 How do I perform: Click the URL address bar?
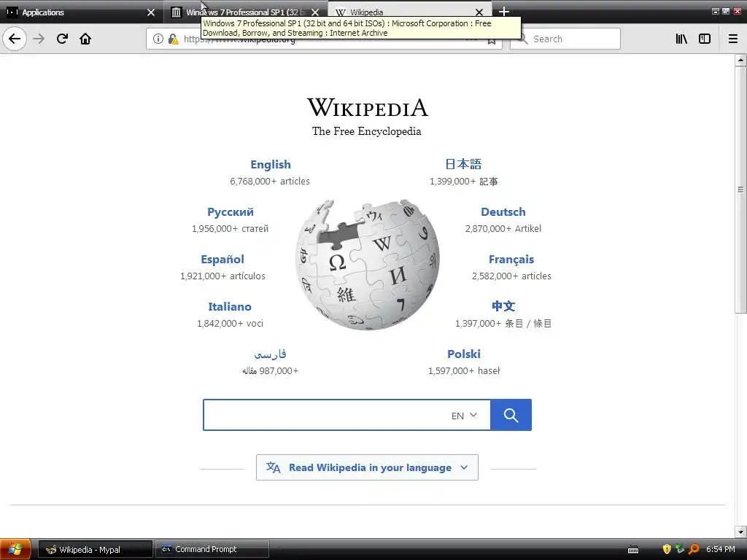pos(324,39)
